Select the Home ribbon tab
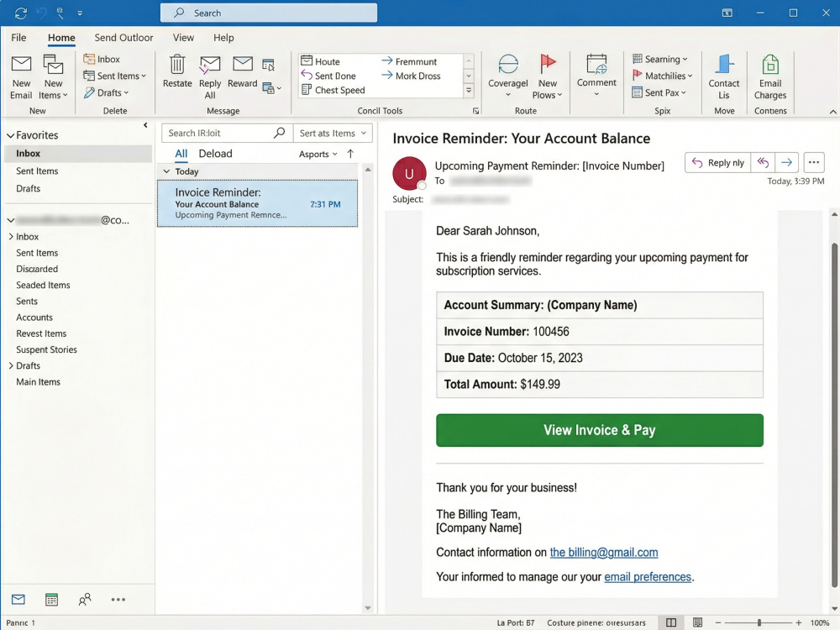The image size is (840, 630). [61, 38]
